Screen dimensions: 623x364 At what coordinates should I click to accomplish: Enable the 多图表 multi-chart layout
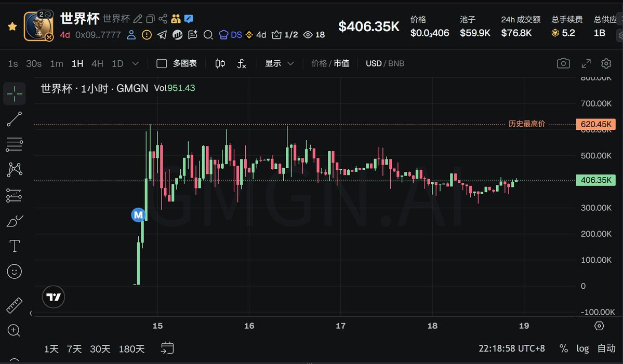(x=177, y=63)
